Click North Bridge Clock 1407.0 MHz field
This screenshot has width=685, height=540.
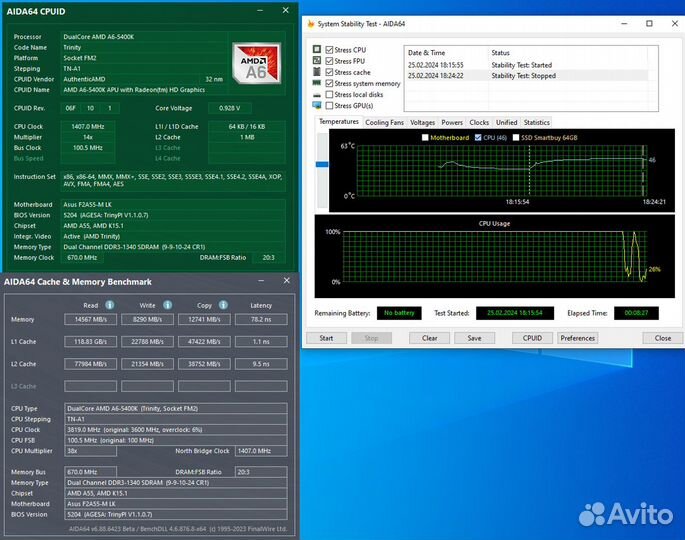(x=261, y=451)
